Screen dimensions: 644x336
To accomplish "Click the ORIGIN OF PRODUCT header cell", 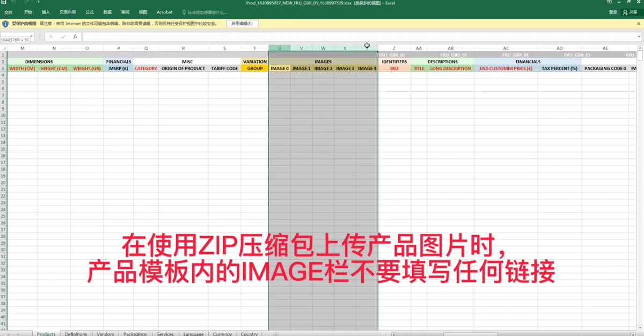I will point(184,69).
